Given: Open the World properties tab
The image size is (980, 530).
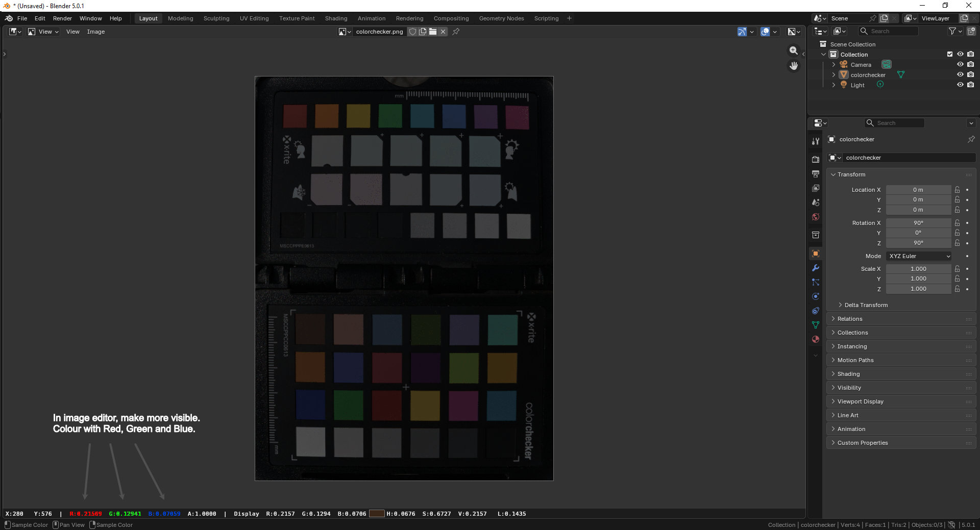Looking at the screenshot, I should pos(816,217).
